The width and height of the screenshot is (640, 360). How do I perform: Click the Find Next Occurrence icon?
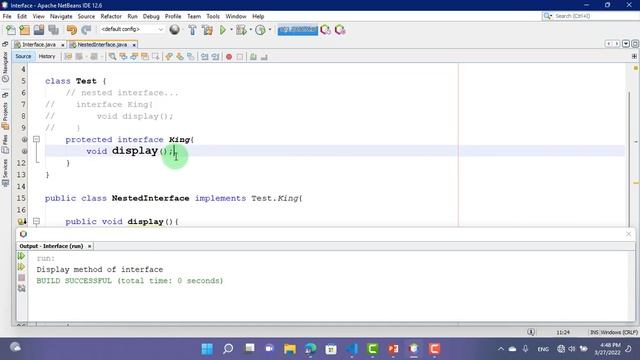(134, 57)
